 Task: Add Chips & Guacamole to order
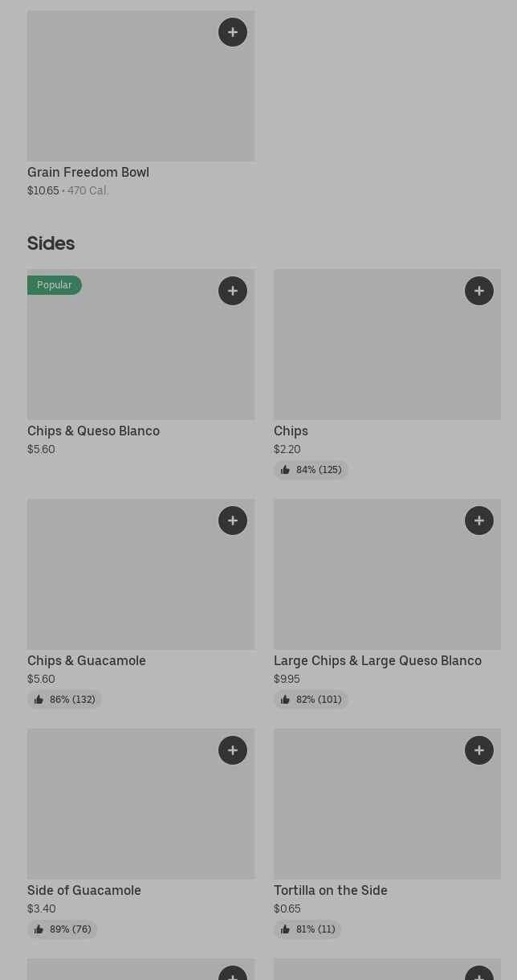click(x=233, y=521)
